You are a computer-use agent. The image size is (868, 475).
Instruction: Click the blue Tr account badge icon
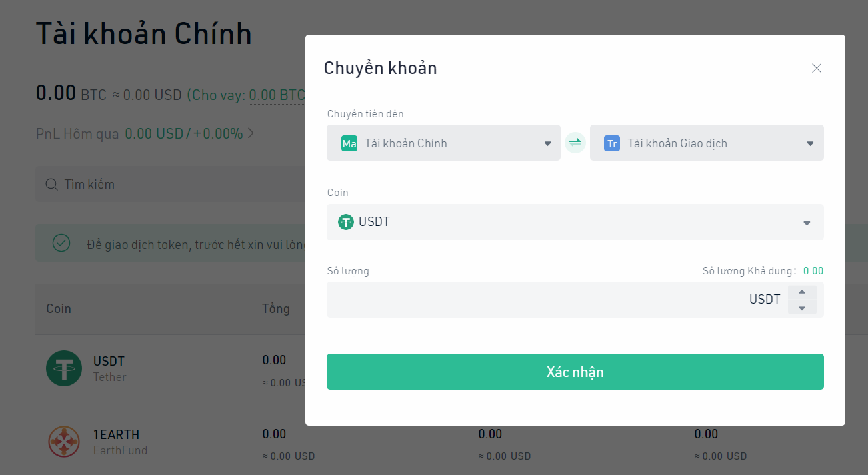tap(612, 143)
